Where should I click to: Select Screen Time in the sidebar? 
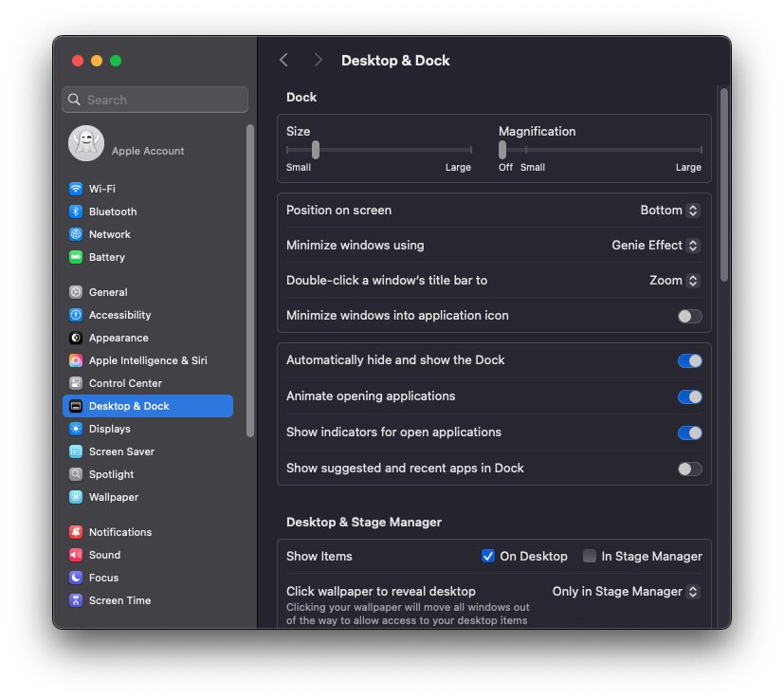148,600
